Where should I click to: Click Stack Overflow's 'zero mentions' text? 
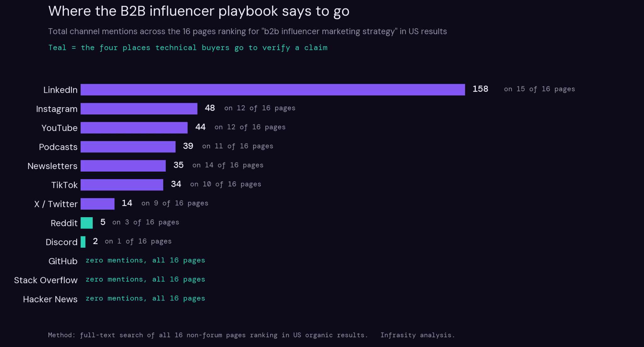coord(145,280)
